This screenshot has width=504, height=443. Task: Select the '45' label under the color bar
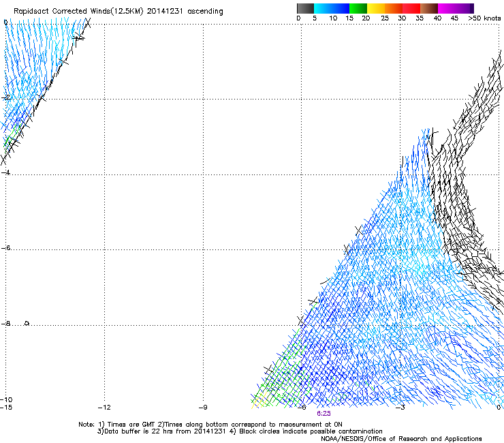point(454,18)
